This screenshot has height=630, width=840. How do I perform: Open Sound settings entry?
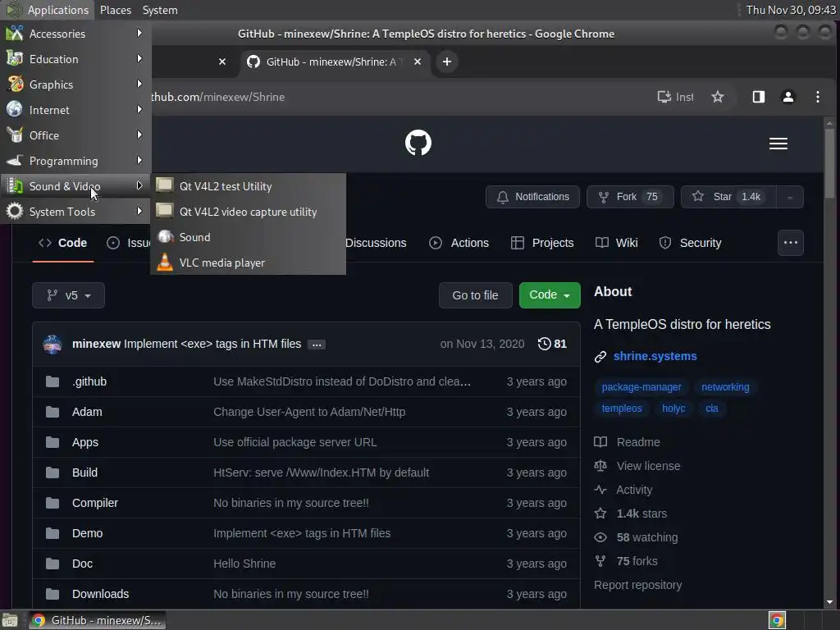(x=248, y=237)
